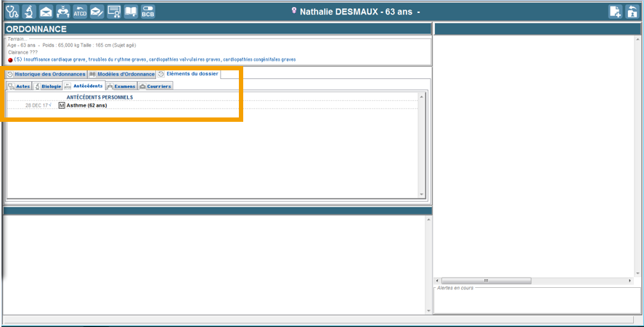This screenshot has height=327, width=644.
Task: Open the Courriers sub-tab
Action: 155,86
